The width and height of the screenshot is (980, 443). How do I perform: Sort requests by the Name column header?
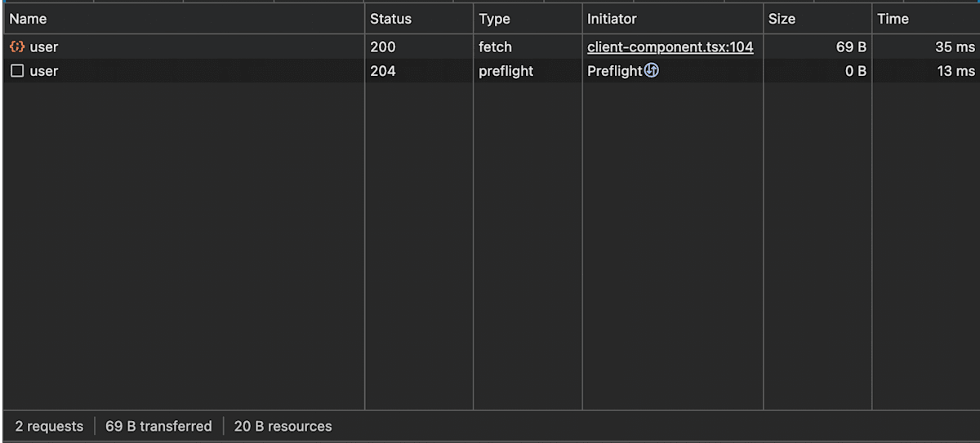(x=28, y=19)
